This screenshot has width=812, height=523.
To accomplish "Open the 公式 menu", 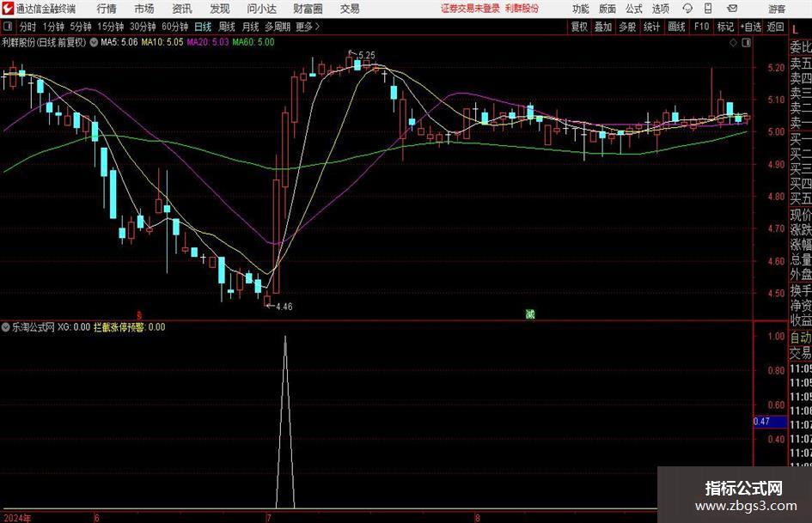I will [634, 9].
